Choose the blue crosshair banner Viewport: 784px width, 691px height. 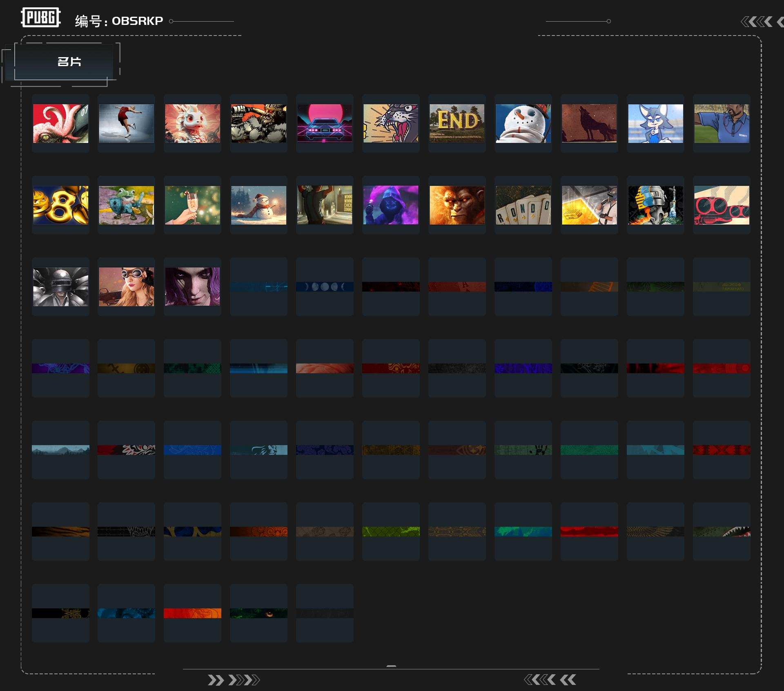[258, 287]
